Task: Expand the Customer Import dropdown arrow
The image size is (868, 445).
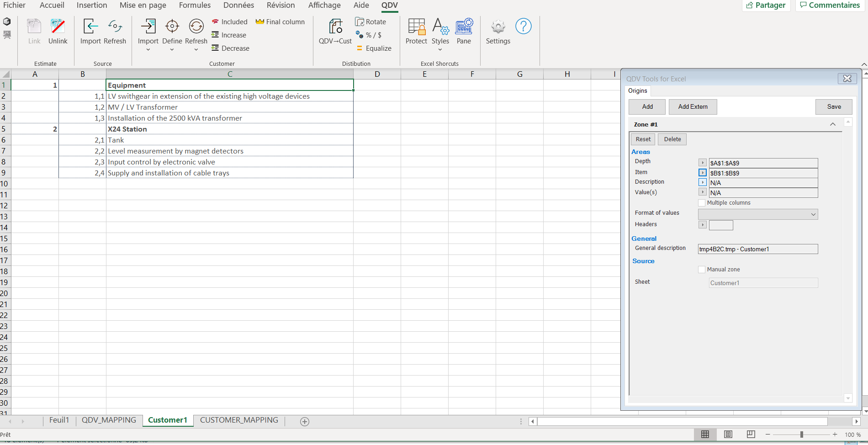Action: pos(148,50)
